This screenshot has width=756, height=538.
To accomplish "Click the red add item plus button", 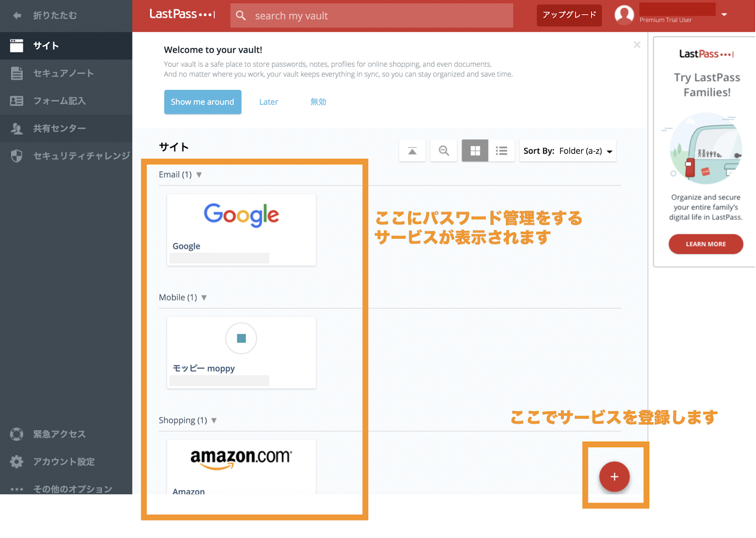I will (x=614, y=477).
